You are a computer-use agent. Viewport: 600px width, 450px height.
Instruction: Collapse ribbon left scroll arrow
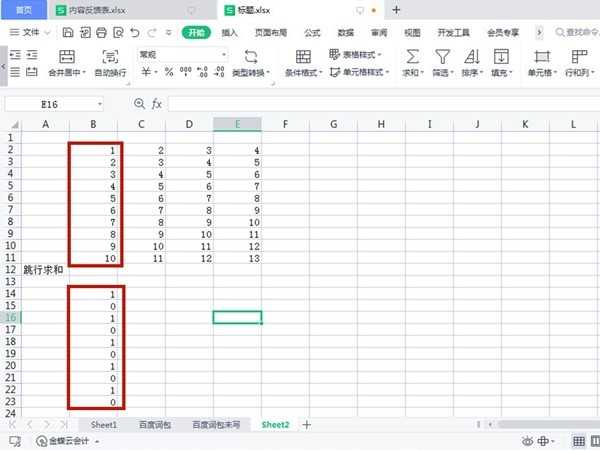3,66
